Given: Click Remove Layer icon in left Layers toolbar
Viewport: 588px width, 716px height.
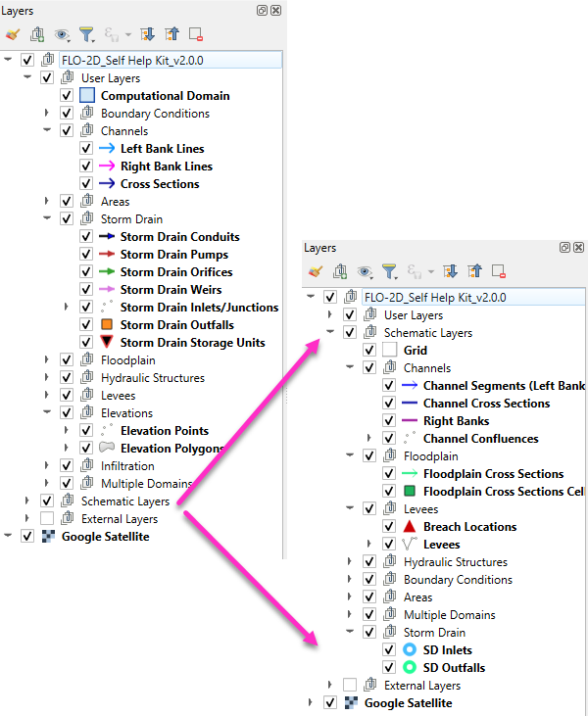Looking at the screenshot, I should click(x=196, y=34).
